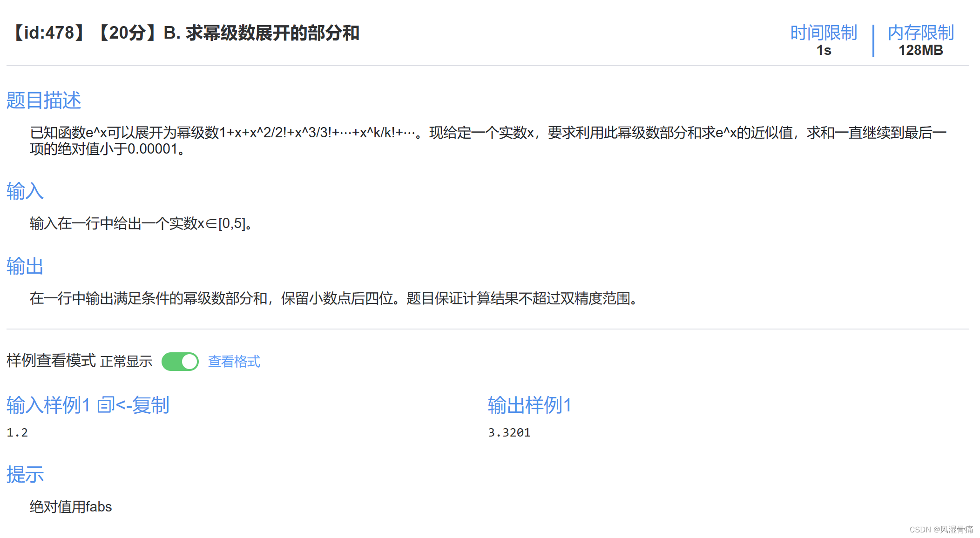Click the 题目描述 section heading

(x=44, y=101)
